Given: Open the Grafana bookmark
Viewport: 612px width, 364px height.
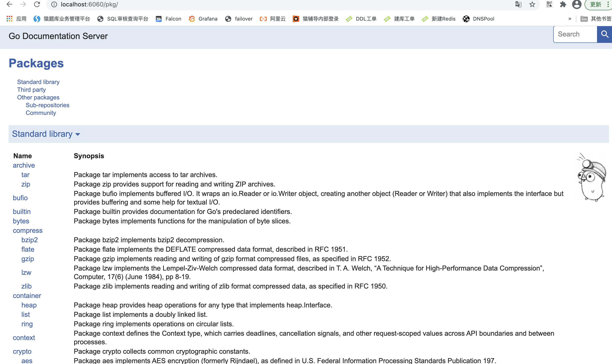Looking at the screenshot, I should [x=208, y=19].
